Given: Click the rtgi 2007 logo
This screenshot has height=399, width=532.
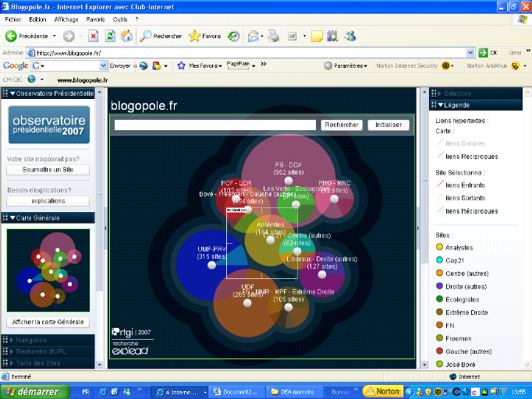Looking at the screenshot, I should tap(131, 332).
